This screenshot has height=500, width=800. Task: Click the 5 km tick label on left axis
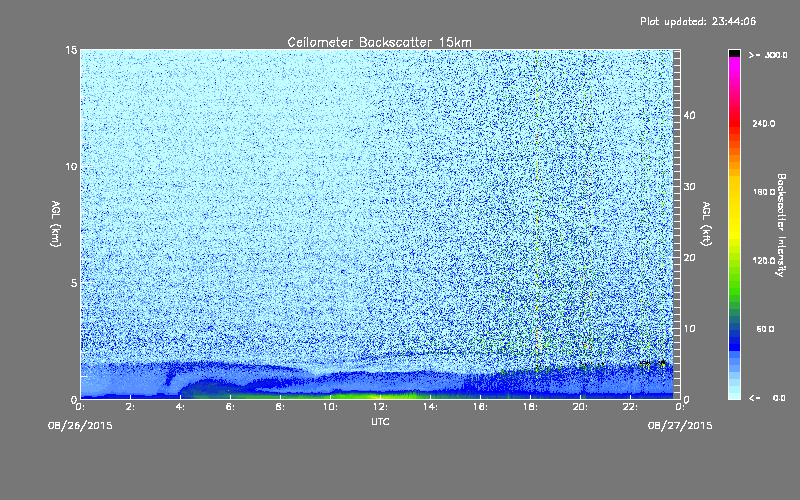click(x=74, y=283)
